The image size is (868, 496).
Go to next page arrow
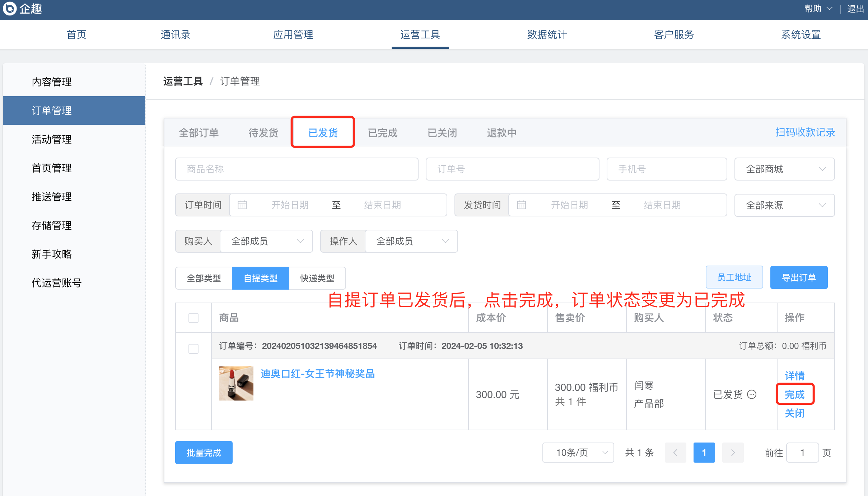[x=733, y=453]
